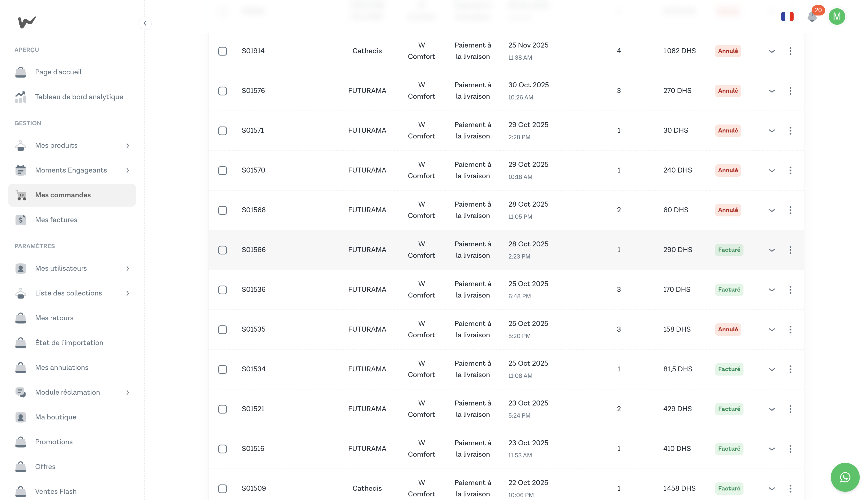The image size is (868, 500).
Task: Open three-dot menu for order S01521
Action: tap(790, 409)
